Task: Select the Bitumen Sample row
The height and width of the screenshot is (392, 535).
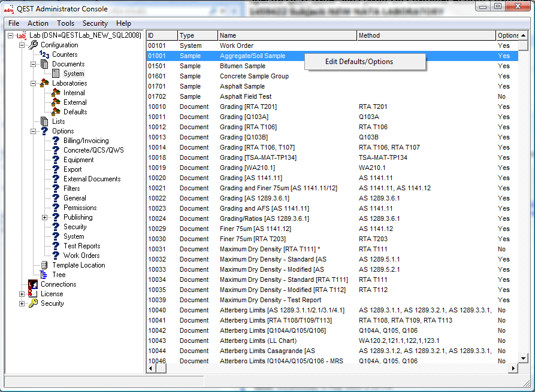Action: pyautogui.click(x=242, y=66)
